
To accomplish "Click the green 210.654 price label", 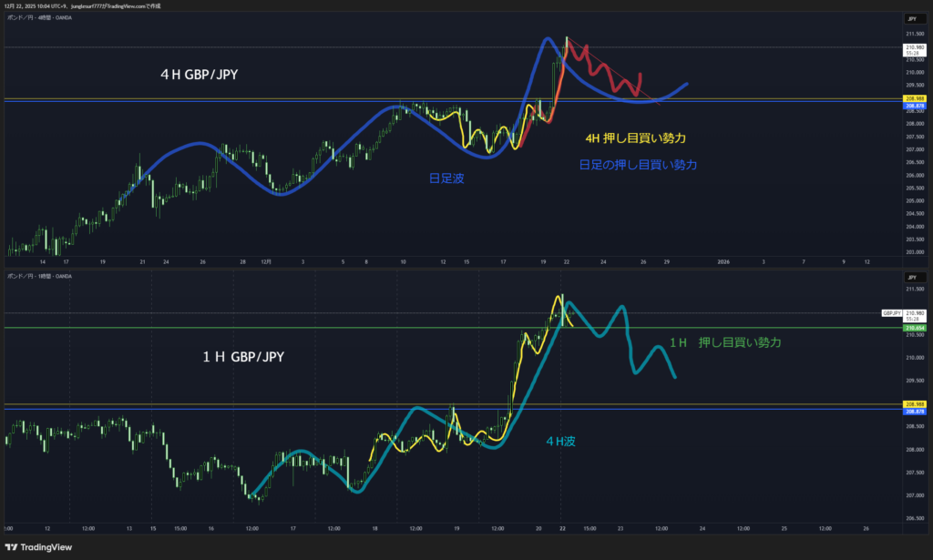I will coord(914,328).
